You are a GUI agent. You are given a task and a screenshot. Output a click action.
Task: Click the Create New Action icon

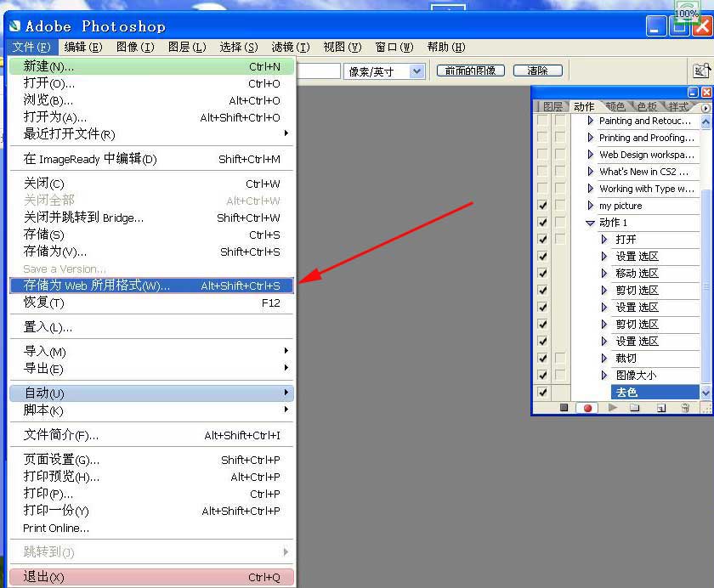tap(660, 408)
